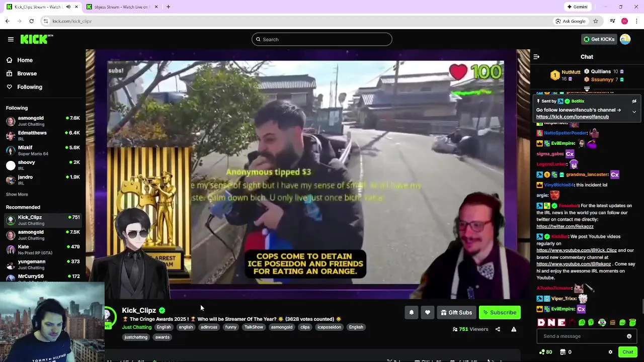
Task: Click the TalkShow tag
Action: point(254,327)
